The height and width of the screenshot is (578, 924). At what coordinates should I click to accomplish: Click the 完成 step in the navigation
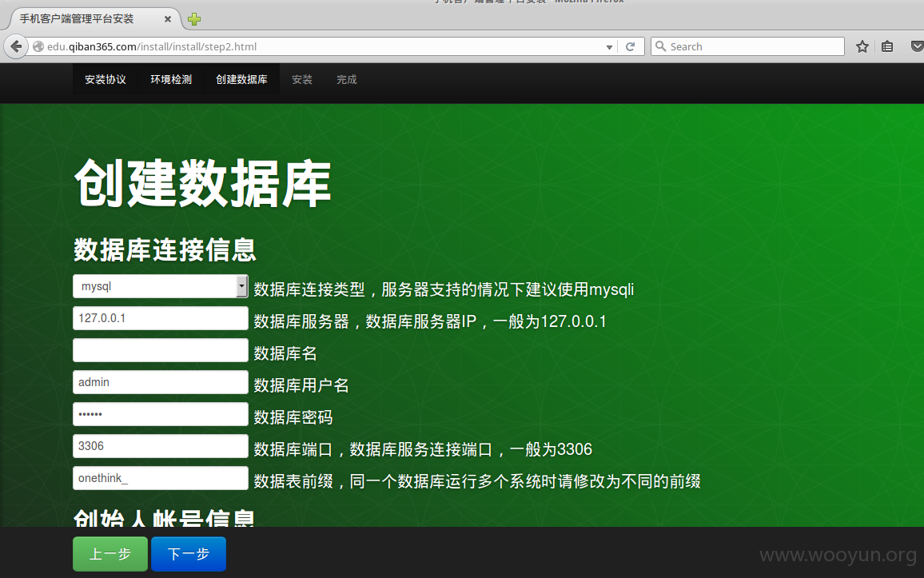click(x=347, y=79)
